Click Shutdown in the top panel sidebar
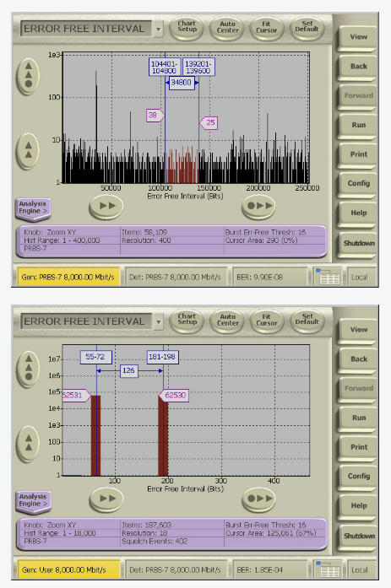Image resolution: width=391 pixels, height=588 pixels. click(x=358, y=244)
